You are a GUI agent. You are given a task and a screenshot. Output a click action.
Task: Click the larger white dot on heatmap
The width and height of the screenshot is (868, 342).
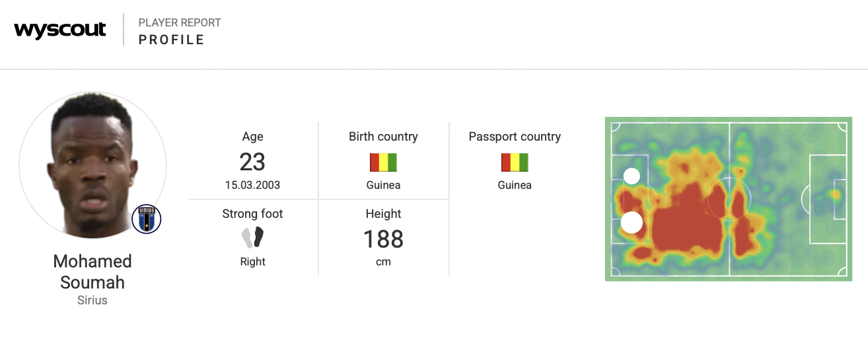point(632,223)
